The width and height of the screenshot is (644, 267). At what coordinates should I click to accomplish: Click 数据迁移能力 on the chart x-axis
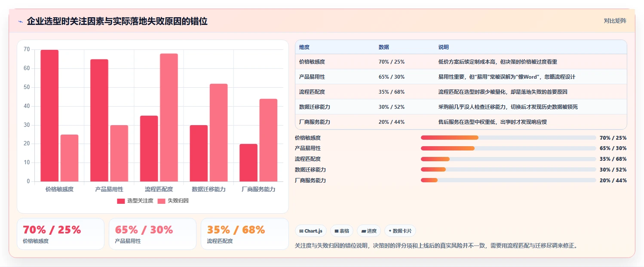click(209, 189)
